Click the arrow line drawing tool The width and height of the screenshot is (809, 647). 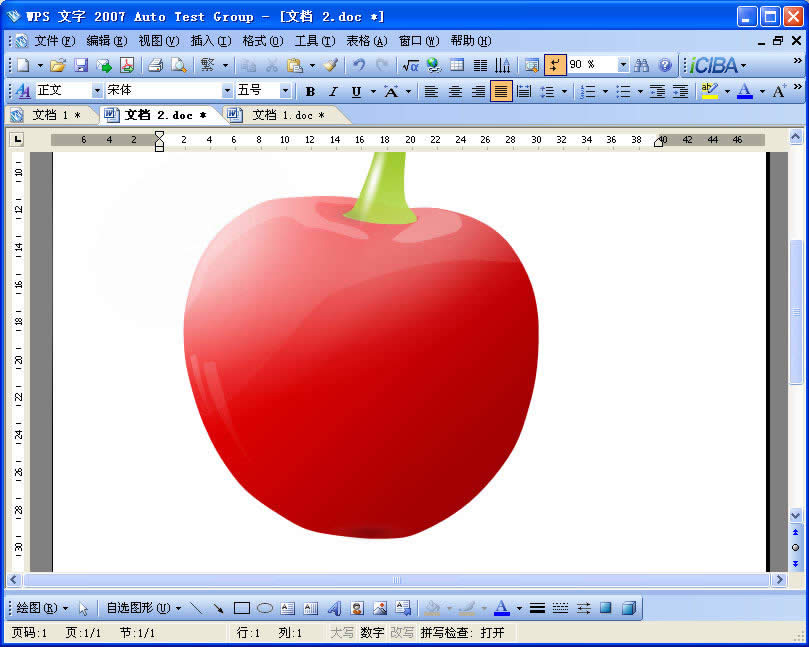218,608
